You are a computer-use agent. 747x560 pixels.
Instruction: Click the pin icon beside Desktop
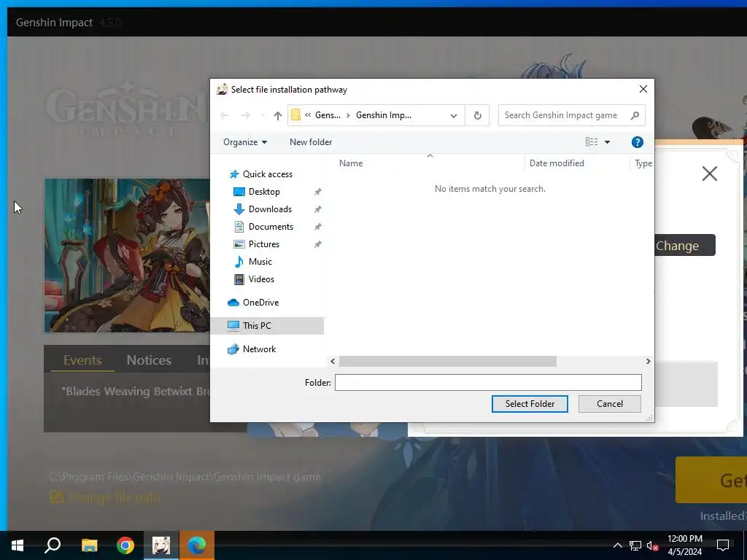pyautogui.click(x=318, y=192)
